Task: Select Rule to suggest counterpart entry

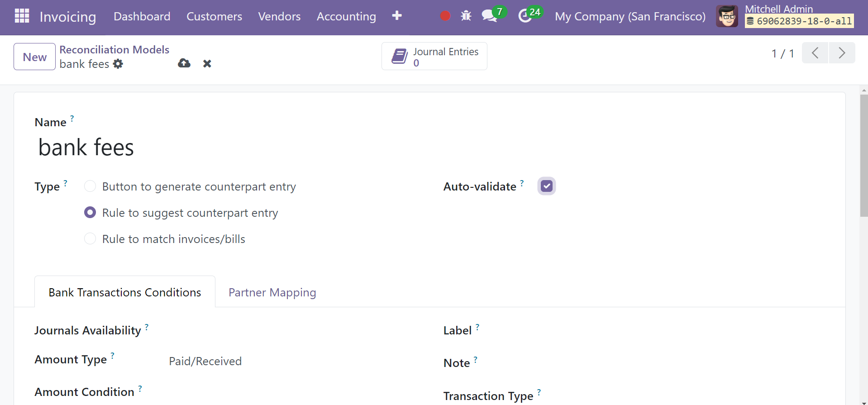Action: [x=90, y=212]
